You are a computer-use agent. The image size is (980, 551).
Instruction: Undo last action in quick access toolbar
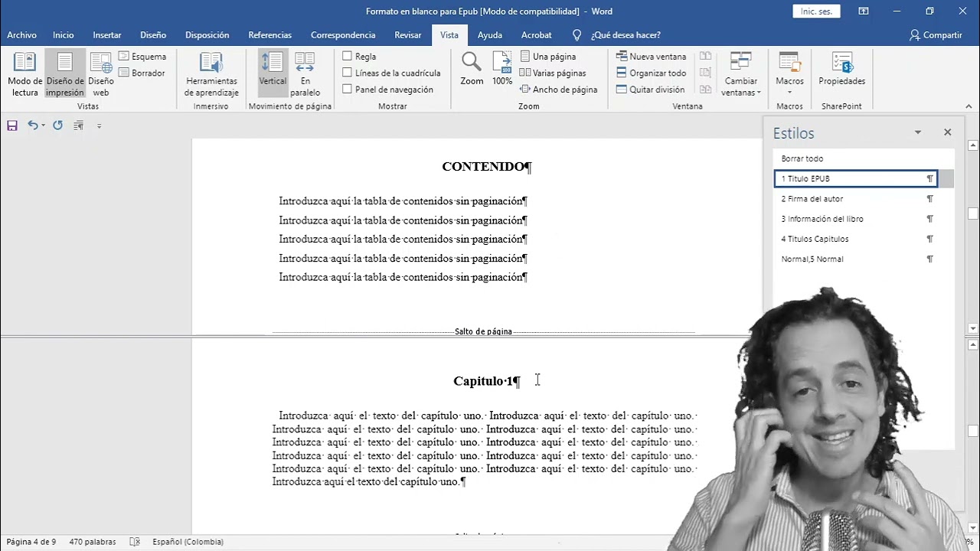(x=32, y=126)
